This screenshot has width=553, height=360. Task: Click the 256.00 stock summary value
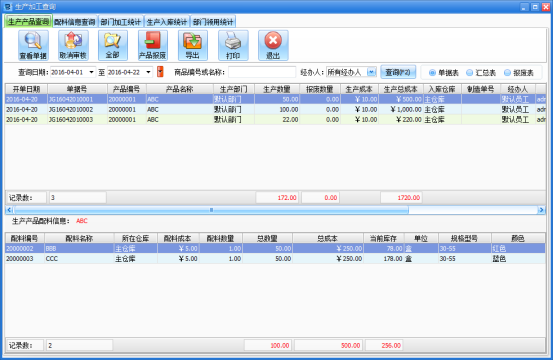point(384,346)
